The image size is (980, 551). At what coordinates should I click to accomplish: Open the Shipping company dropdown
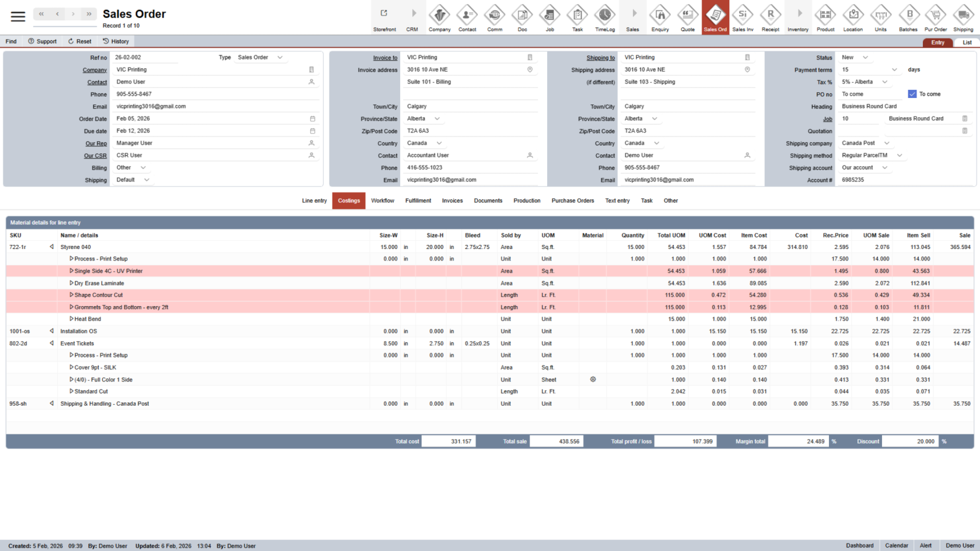[x=887, y=143]
